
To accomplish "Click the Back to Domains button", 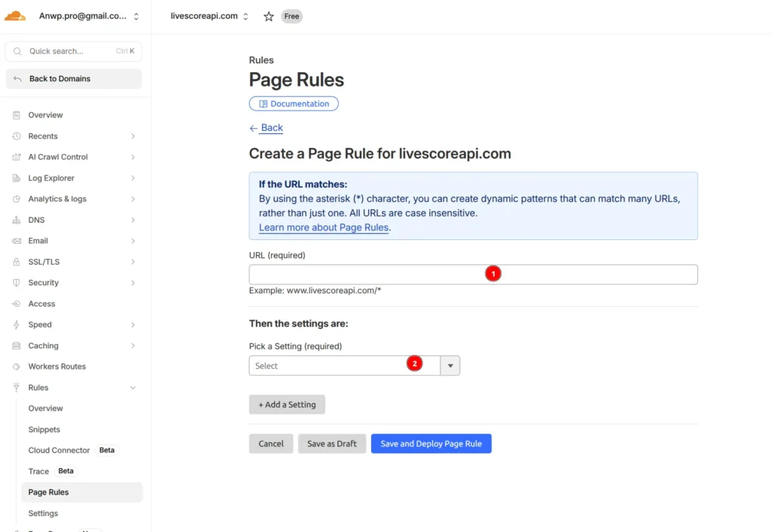I will click(x=74, y=78).
